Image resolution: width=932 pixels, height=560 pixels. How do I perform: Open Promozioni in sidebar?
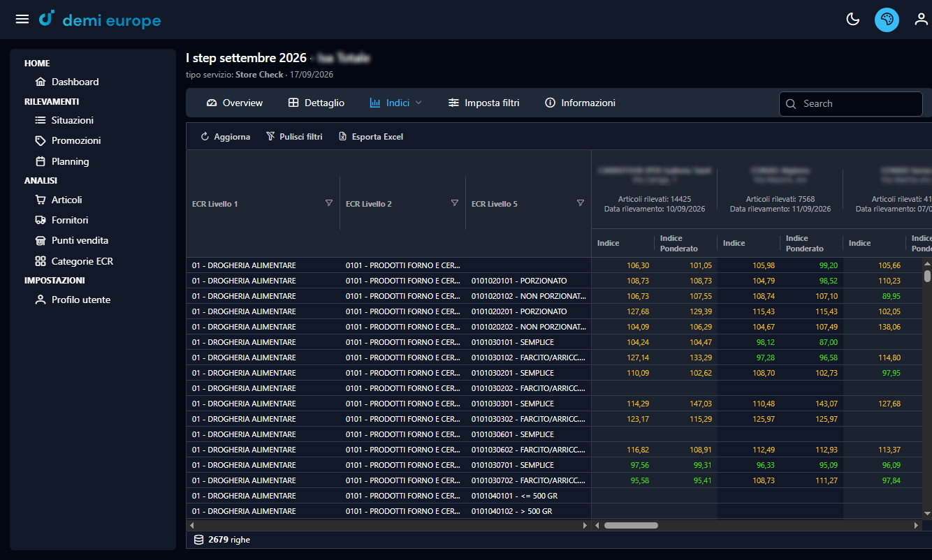(68, 140)
